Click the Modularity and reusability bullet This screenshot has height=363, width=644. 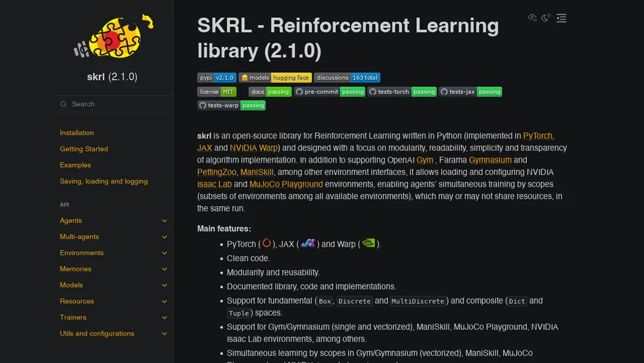point(273,273)
